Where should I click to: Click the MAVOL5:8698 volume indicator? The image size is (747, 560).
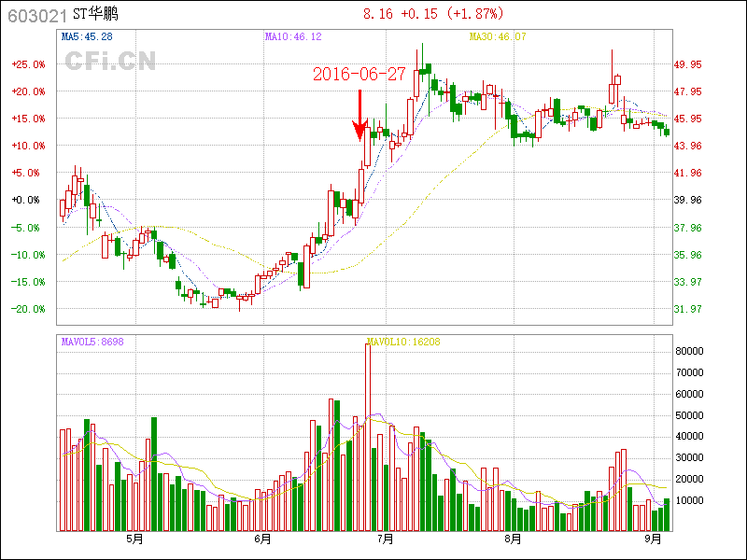coord(92,342)
